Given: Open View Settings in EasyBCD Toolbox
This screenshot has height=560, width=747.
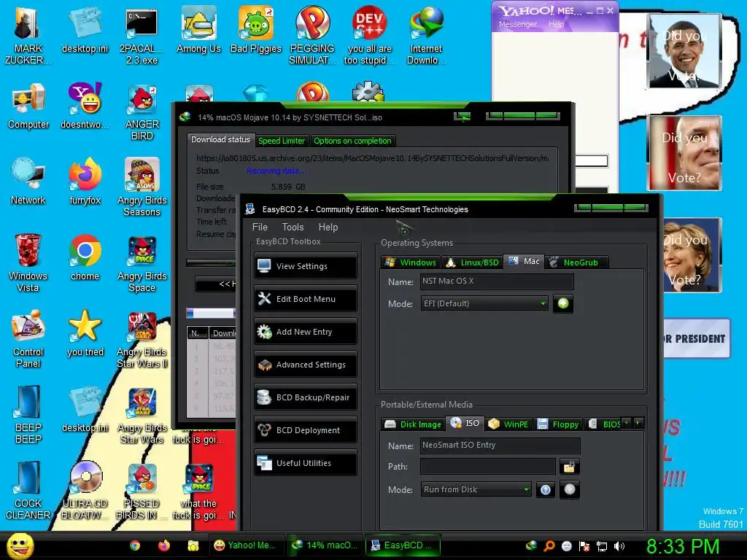Looking at the screenshot, I should (x=306, y=265).
